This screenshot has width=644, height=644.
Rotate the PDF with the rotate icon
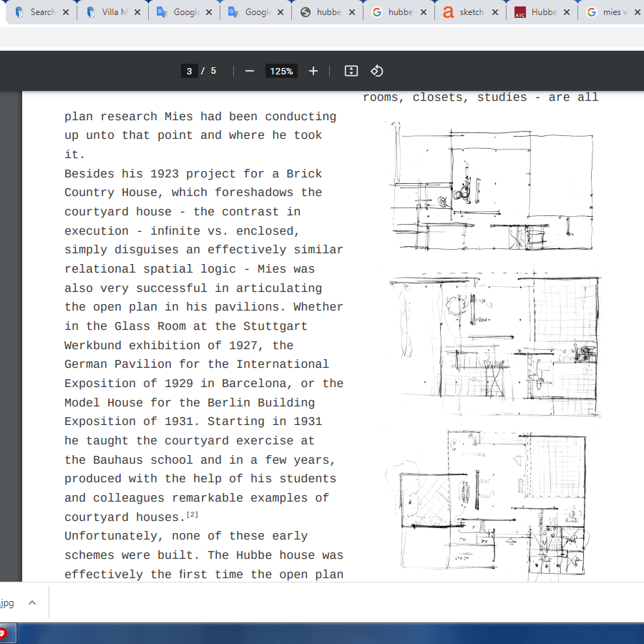tap(376, 71)
